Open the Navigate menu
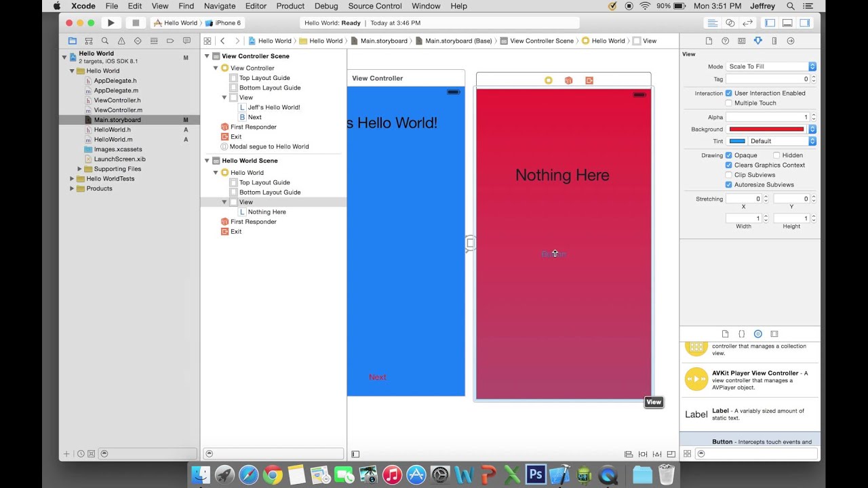 [x=220, y=6]
